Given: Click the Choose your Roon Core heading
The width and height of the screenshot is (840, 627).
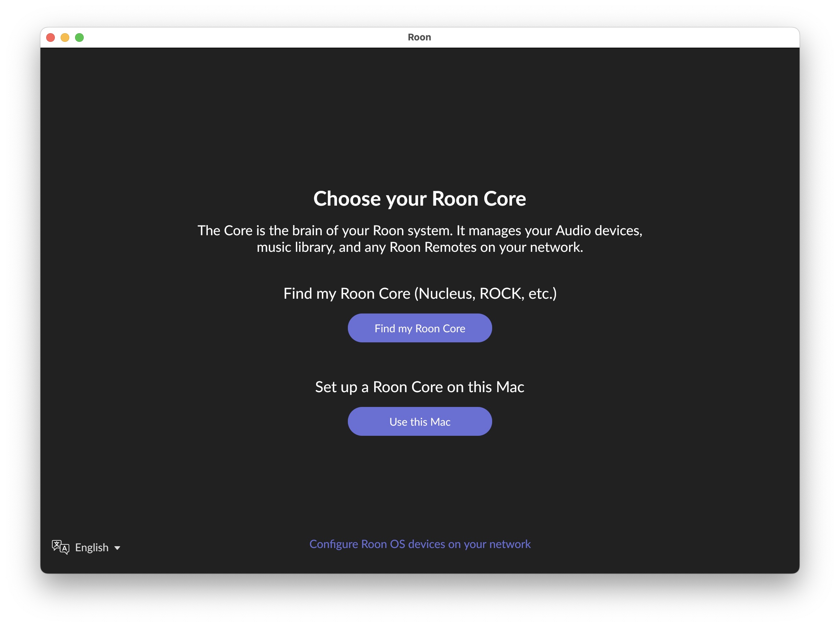Looking at the screenshot, I should (419, 198).
